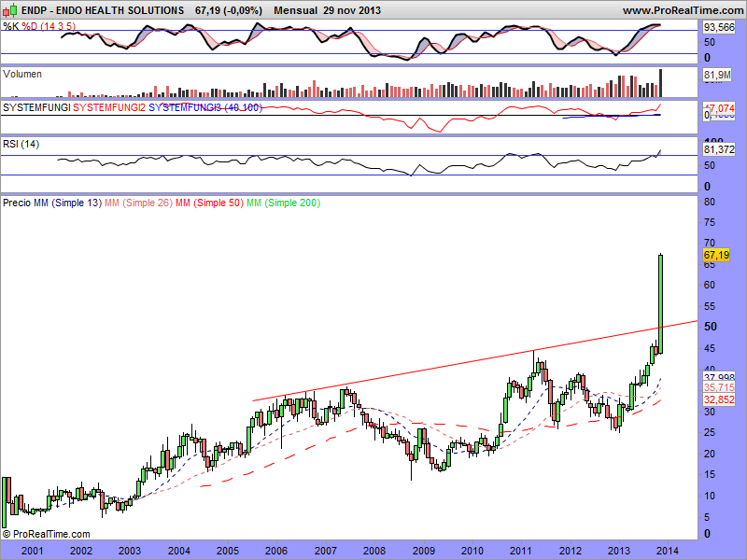Click the 60 level on the price axis
Screen dimensions: 747x560
coord(710,286)
